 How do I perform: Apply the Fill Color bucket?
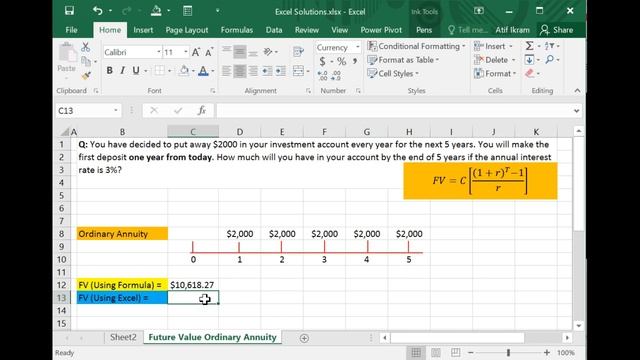[x=184, y=71]
